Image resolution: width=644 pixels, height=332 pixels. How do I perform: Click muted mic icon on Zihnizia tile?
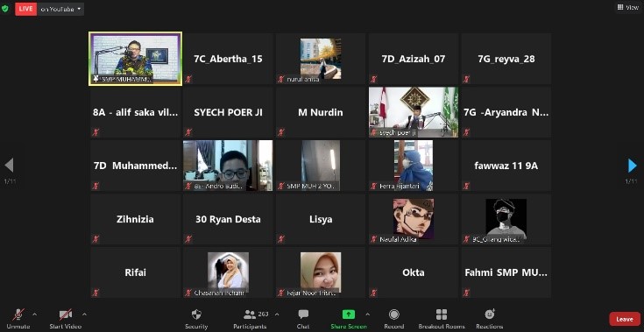coord(96,239)
